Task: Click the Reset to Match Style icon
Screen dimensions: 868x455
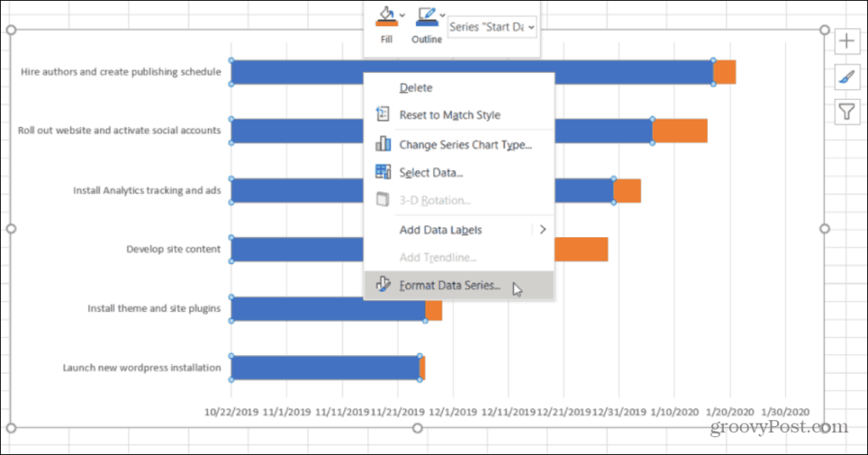Action: (x=382, y=114)
